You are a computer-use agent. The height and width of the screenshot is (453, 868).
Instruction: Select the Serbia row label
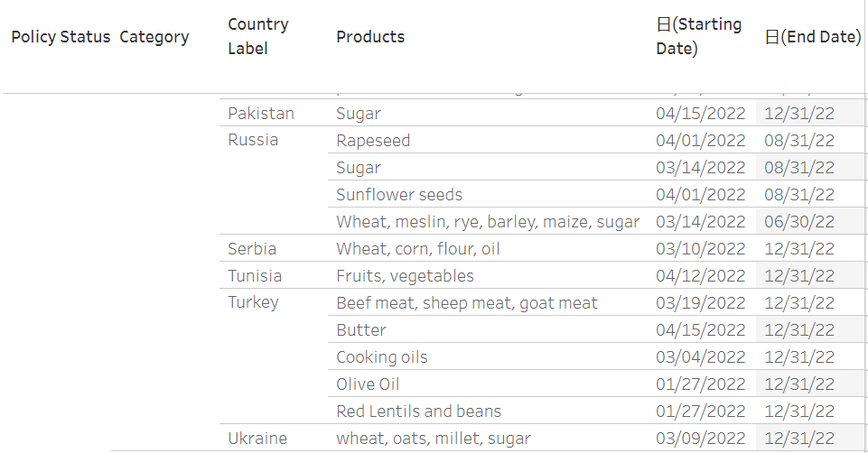pyautogui.click(x=252, y=249)
